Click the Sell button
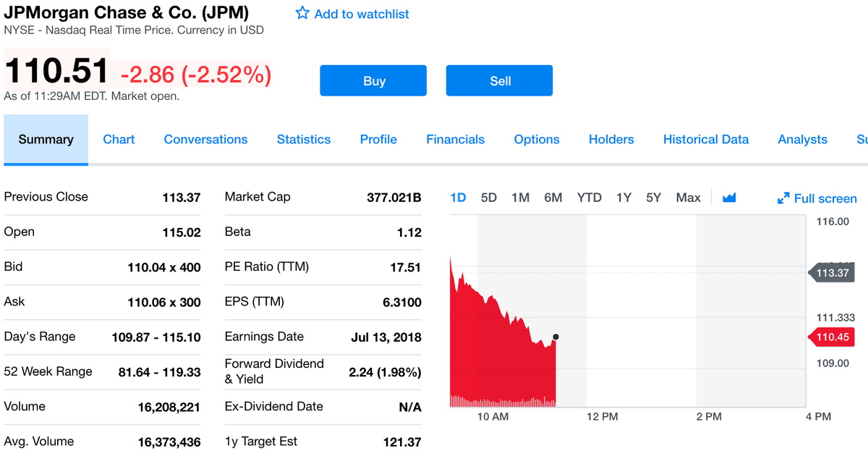This screenshot has width=868, height=459. tap(499, 80)
